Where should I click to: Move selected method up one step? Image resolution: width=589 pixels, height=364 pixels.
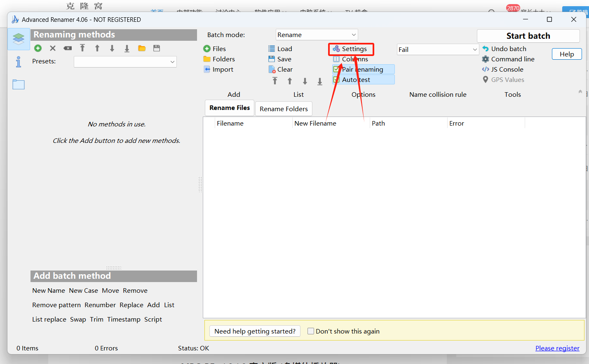click(97, 48)
